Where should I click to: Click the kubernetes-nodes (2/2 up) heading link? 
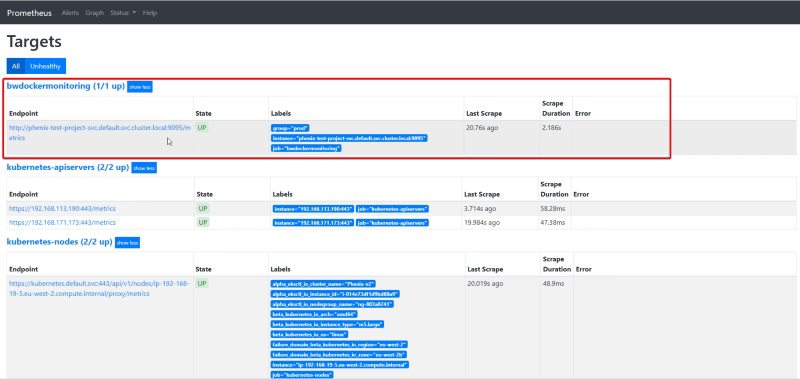[59, 242]
